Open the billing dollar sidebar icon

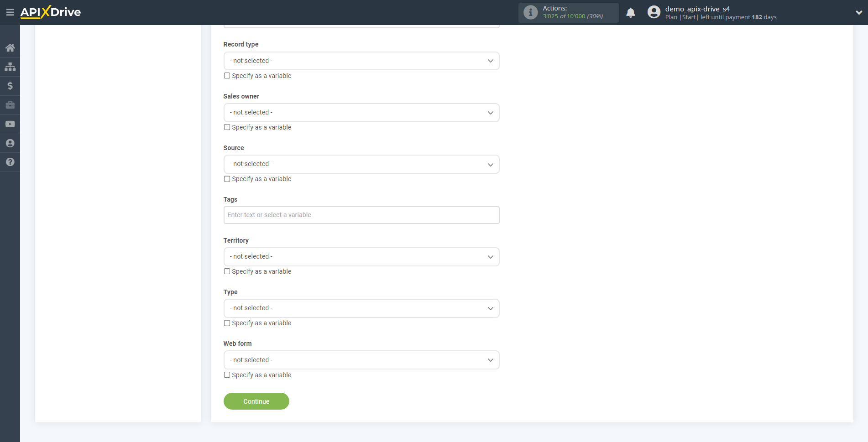tap(10, 86)
